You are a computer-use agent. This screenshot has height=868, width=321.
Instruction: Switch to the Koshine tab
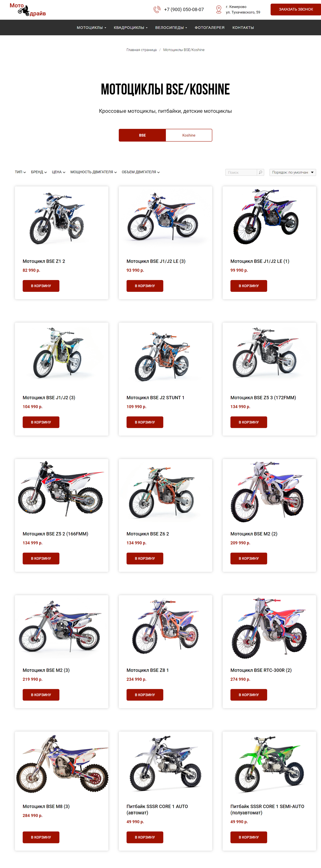tap(189, 135)
